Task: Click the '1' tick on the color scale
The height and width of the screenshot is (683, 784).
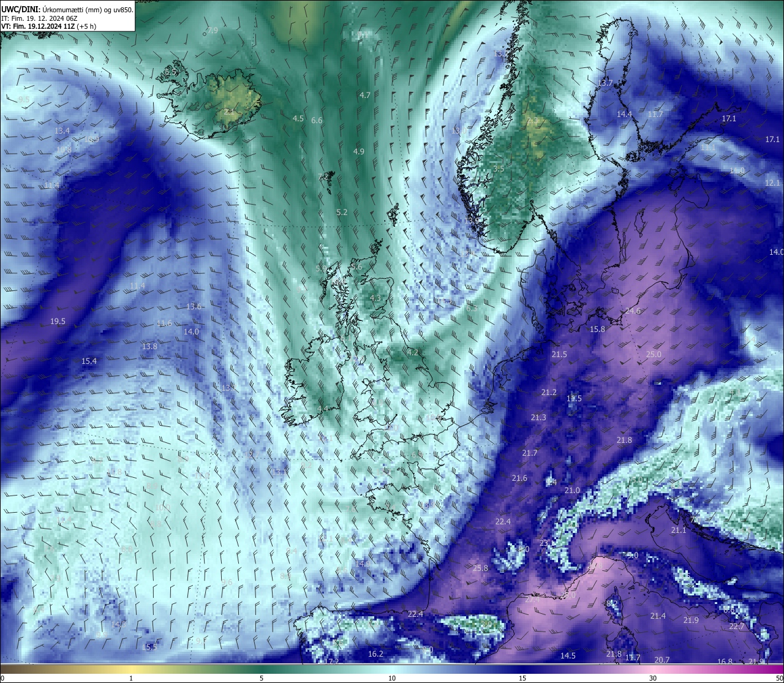Action: (131, 678)
